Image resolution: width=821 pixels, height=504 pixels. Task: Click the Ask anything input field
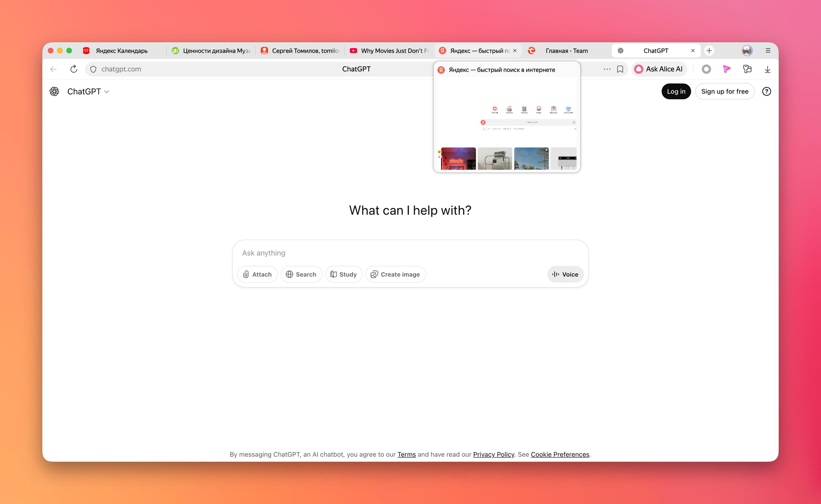coord(410,253)
